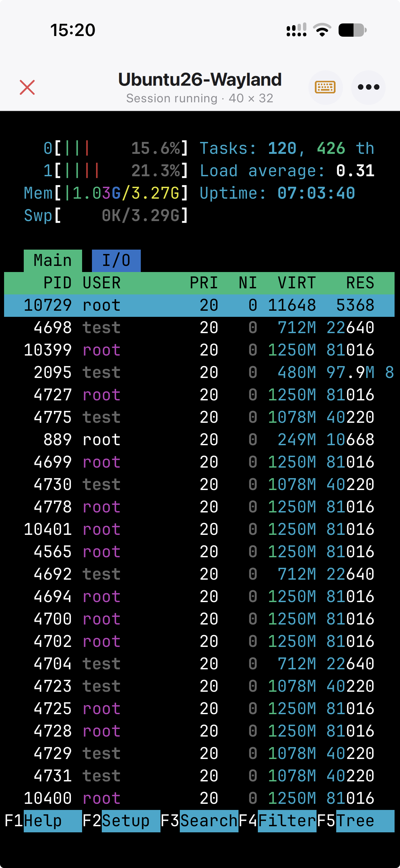This screenshot has height=868, width=400.
Task: Click the CPU 0 usage meter
Action: coord(116,148)
